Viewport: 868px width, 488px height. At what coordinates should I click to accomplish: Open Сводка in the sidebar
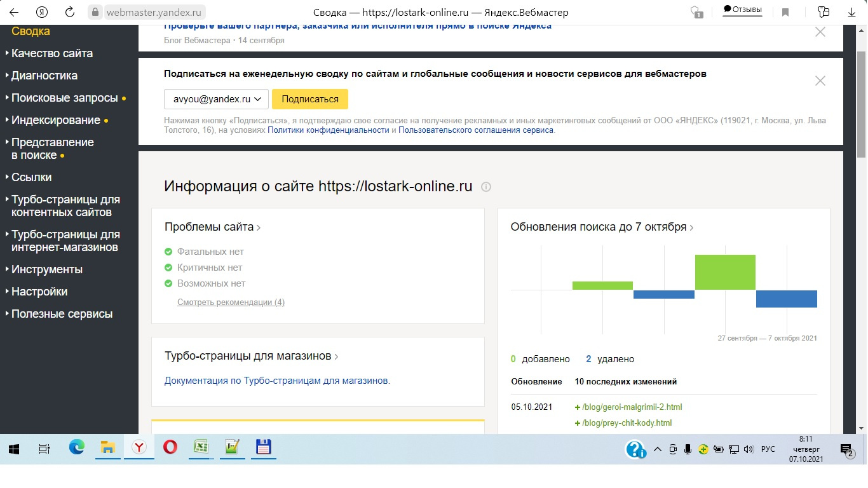[x=31, y=31]
